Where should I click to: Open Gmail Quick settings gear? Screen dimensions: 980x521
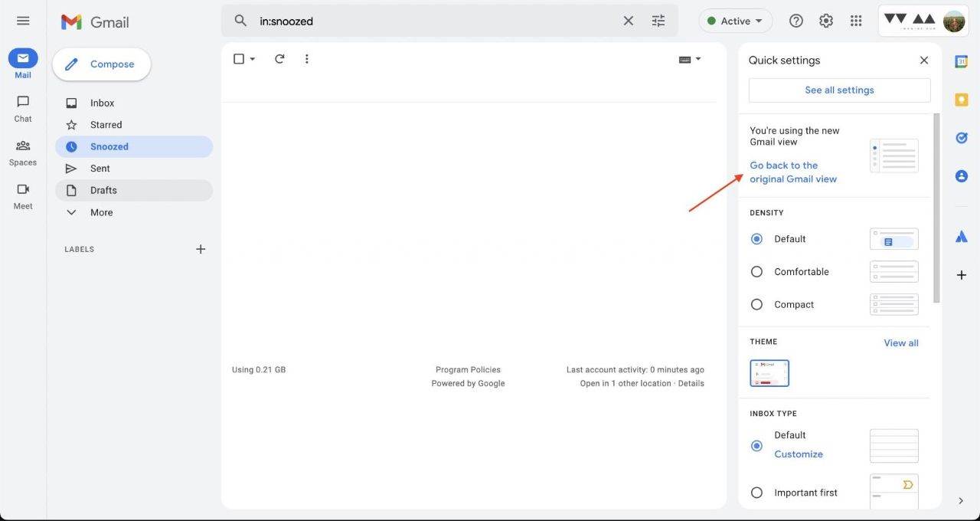[x=825, y=20]
